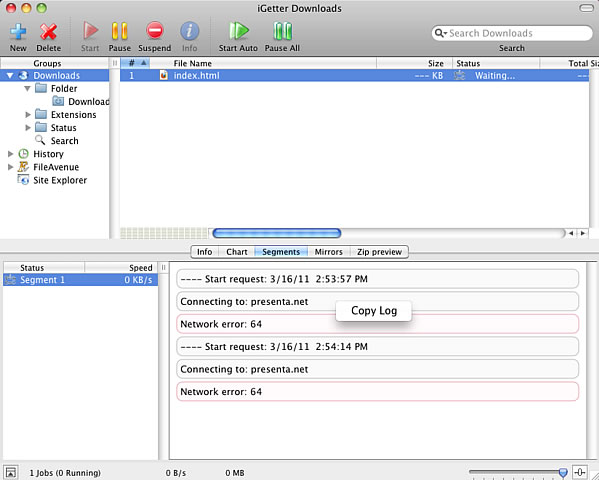Click the Waiting status icon in download row
This screenshot has height=480, width=599.
(x=460, y=75)
